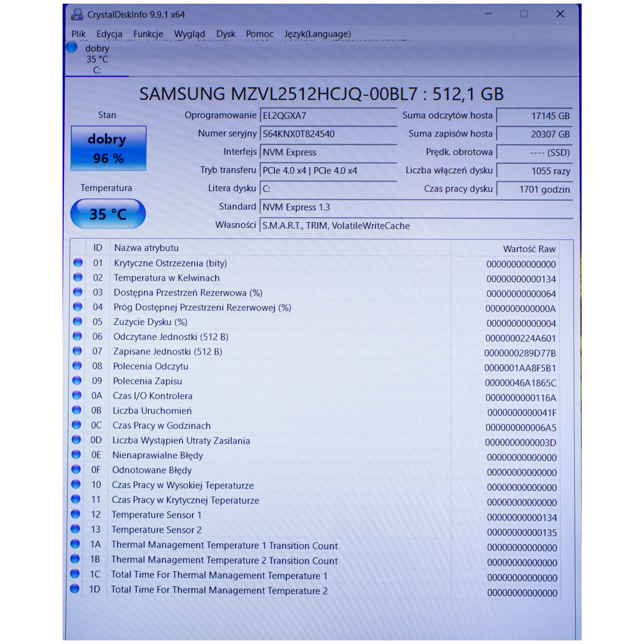Click the Tryb transferu field PCIe 4.0 x4
Screen dimensions: 644x644
pyautogui.click(x=328, y=171)
